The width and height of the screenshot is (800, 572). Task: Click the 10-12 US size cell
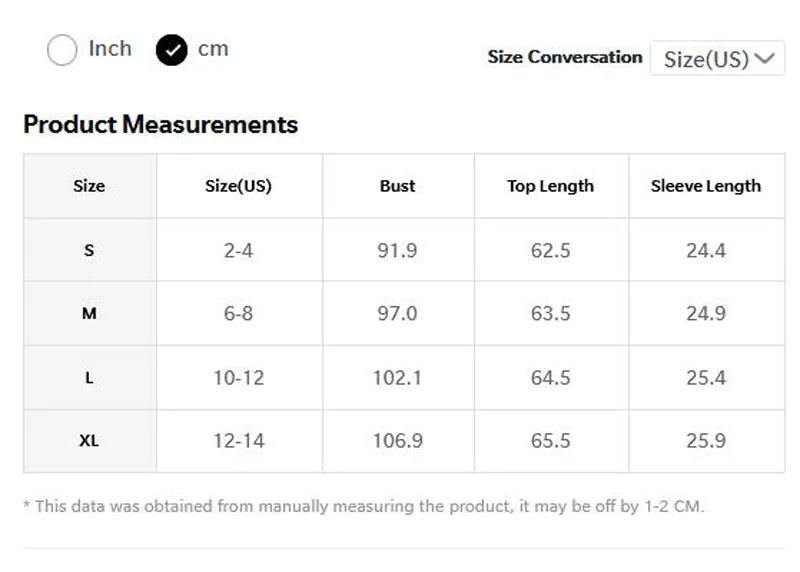238,378
